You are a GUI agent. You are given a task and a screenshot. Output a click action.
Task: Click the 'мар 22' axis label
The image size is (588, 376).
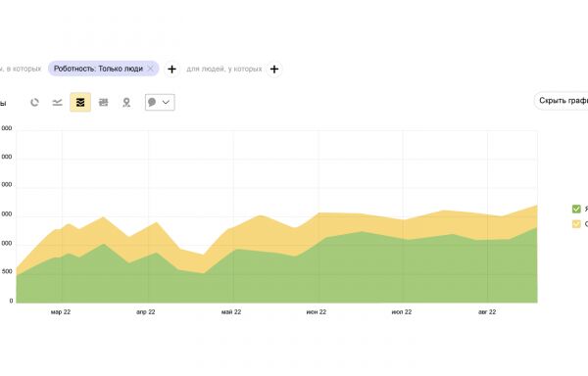pos(61,312)
